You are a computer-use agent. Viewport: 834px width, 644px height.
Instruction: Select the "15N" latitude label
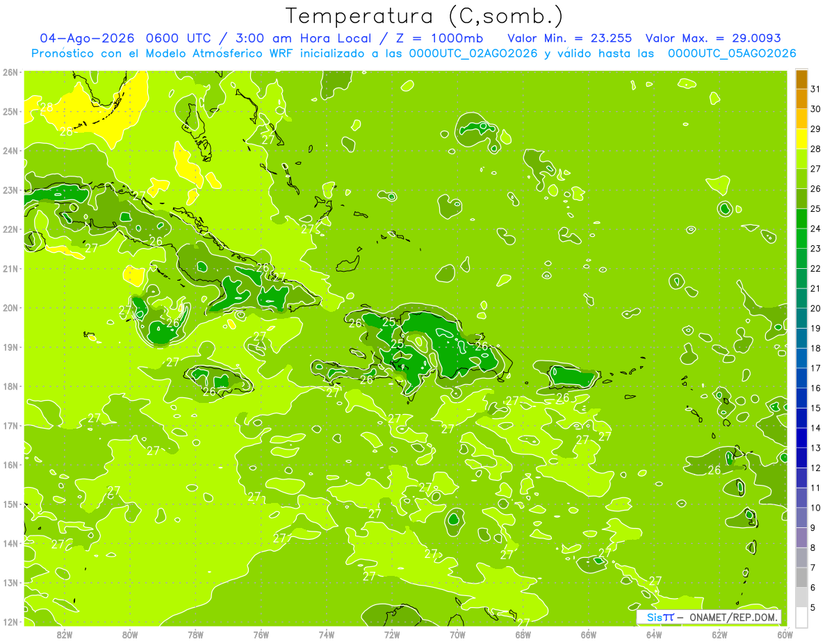[10, 504]
